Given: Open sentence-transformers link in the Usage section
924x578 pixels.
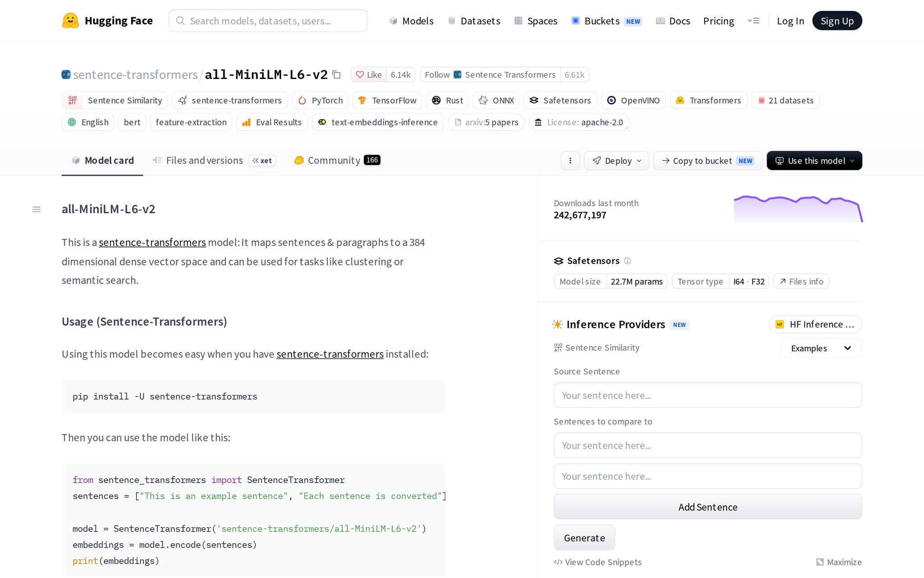Looking at the screenshot, I should tap(330, 354).
